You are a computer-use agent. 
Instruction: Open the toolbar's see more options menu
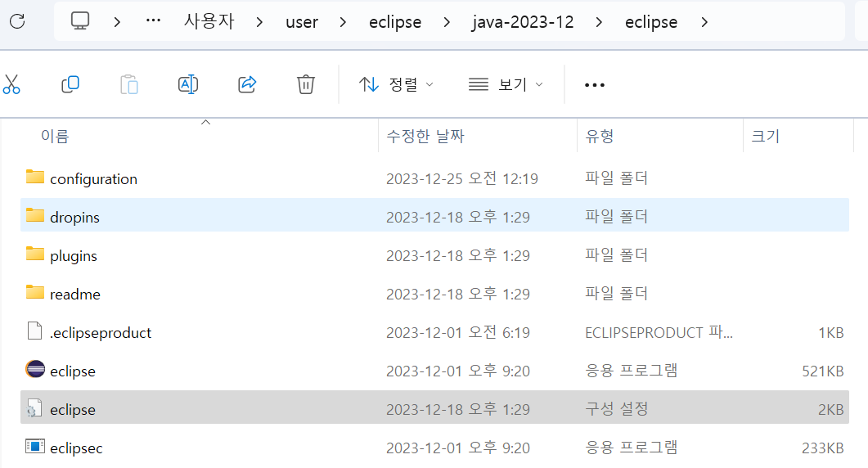click(x=595, y=85)
